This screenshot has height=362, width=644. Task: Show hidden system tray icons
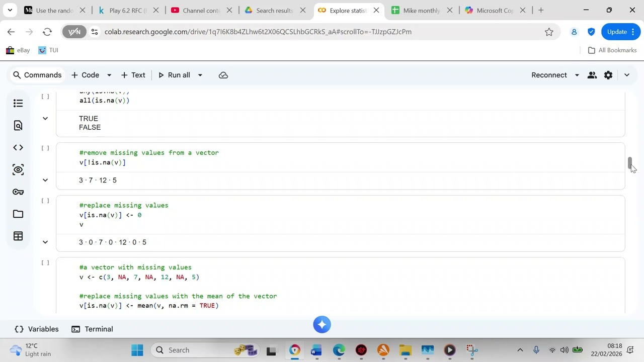point(520,350)
